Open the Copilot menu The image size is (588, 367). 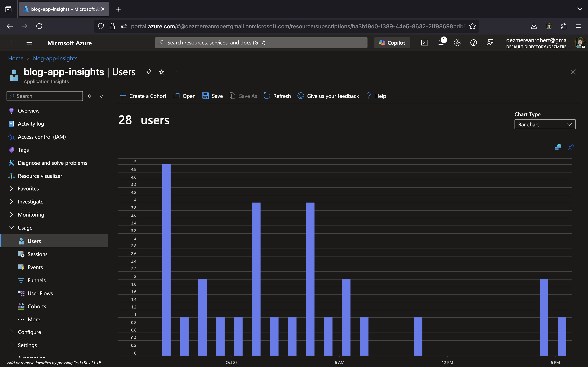392,42
